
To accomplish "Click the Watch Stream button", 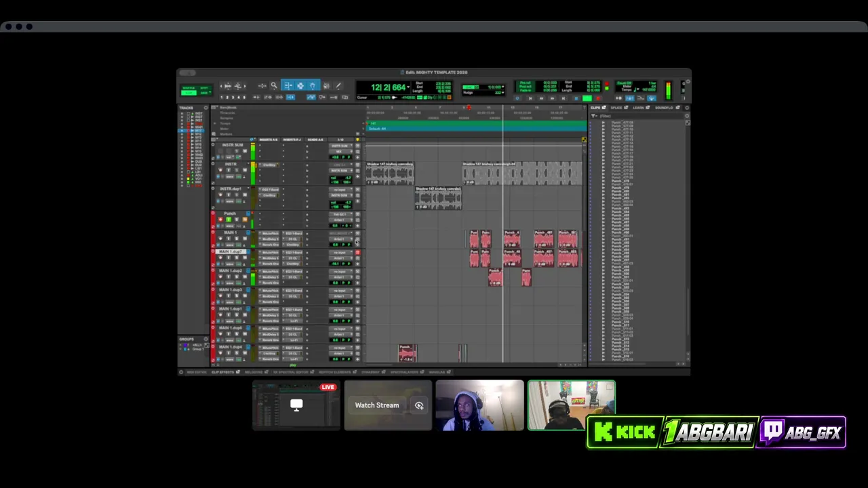I will (x=377, y=405).
